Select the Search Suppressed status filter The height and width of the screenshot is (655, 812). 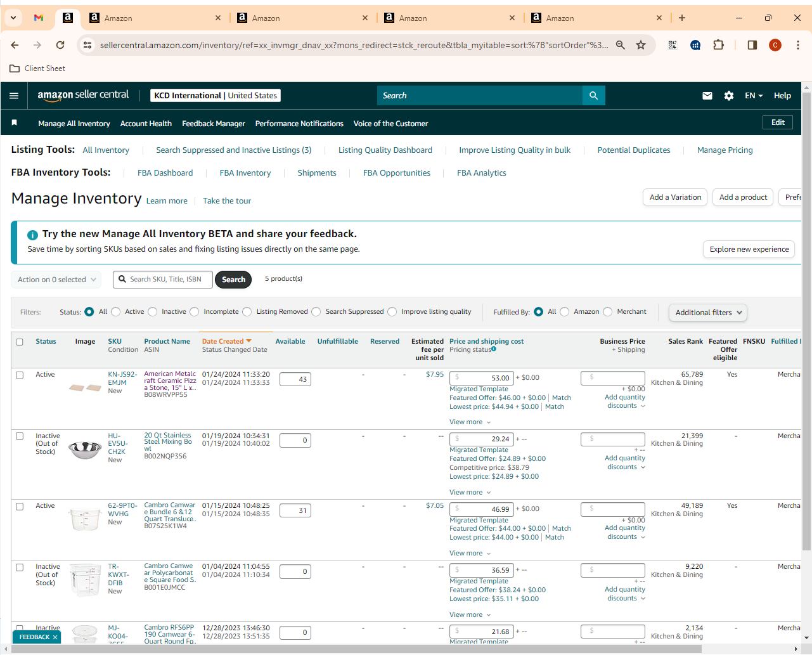click(x=316, y=311)
